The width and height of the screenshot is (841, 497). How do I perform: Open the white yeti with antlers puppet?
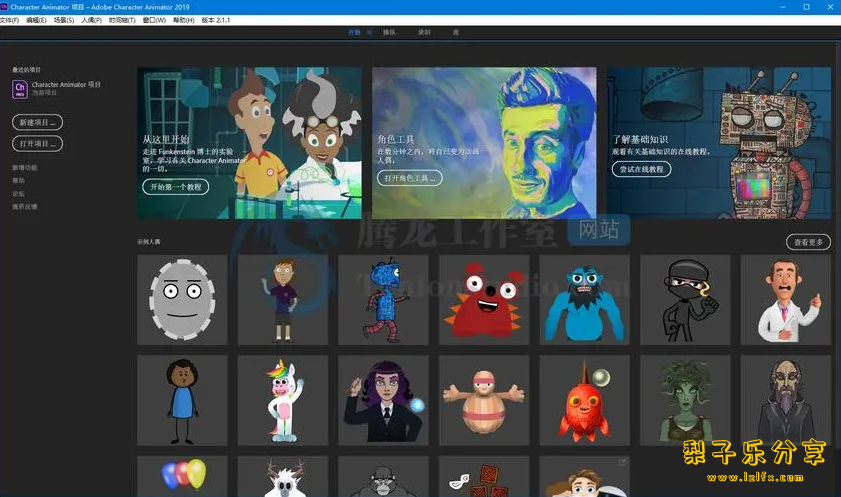pyautogui.click(x=283, y=477)
